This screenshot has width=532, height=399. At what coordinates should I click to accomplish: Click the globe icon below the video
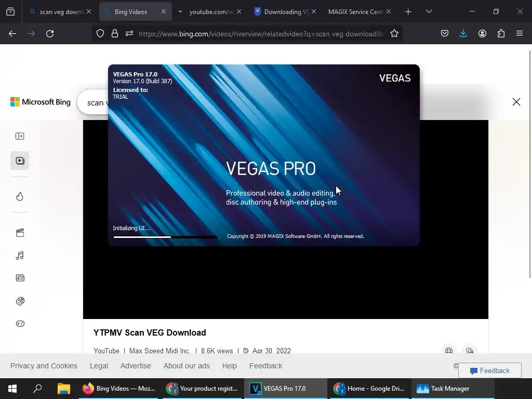pos(449,351)
